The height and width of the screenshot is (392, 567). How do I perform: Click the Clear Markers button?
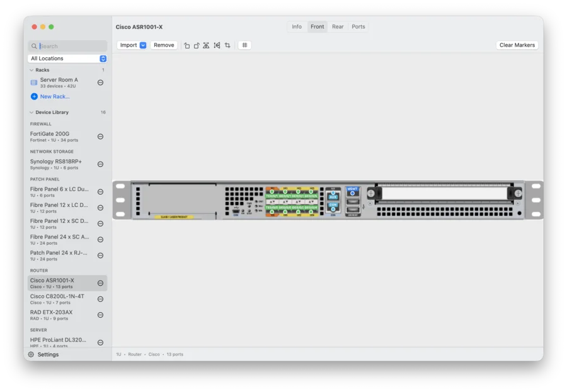coord(517,45)
